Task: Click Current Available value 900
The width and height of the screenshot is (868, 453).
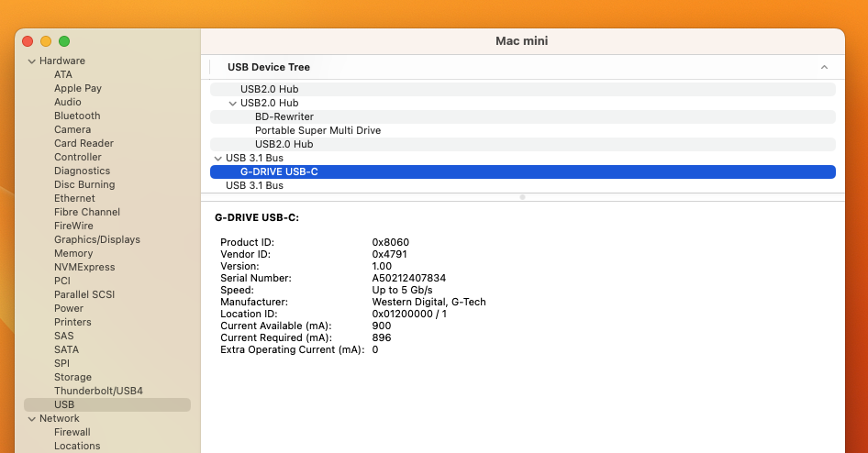Action: pyautogui.click(x=382, y=326)
